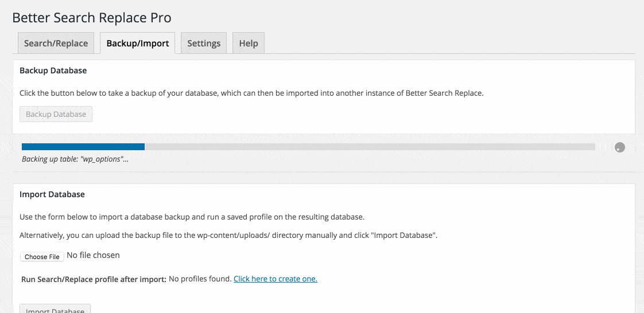Click the backup instructions paragraph above Backup button

point(252,93)
